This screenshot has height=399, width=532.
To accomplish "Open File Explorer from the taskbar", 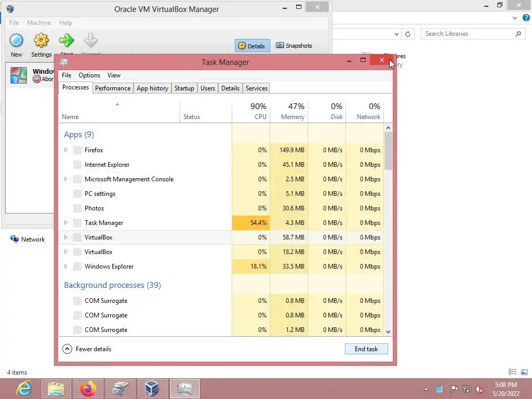I will [x=56, y=389].
